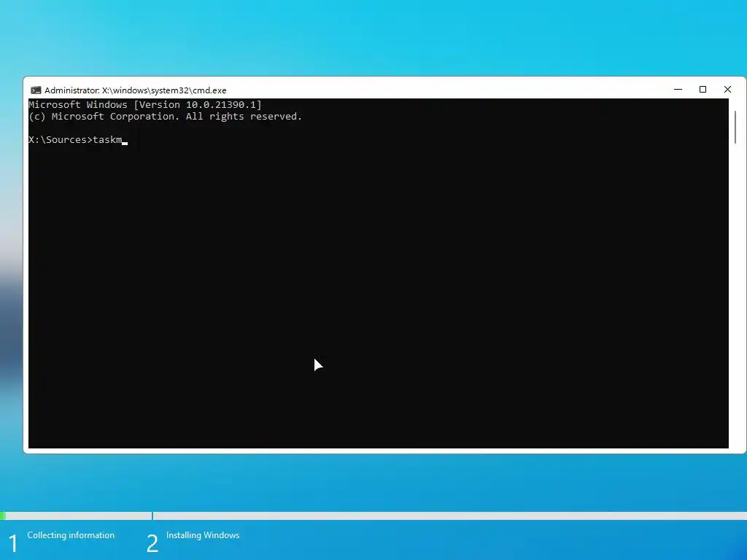The height and width of the screenshot is (560, 747).
Task: Click the command prompt vertical scrollbar thumb
Action: [735, 127]
